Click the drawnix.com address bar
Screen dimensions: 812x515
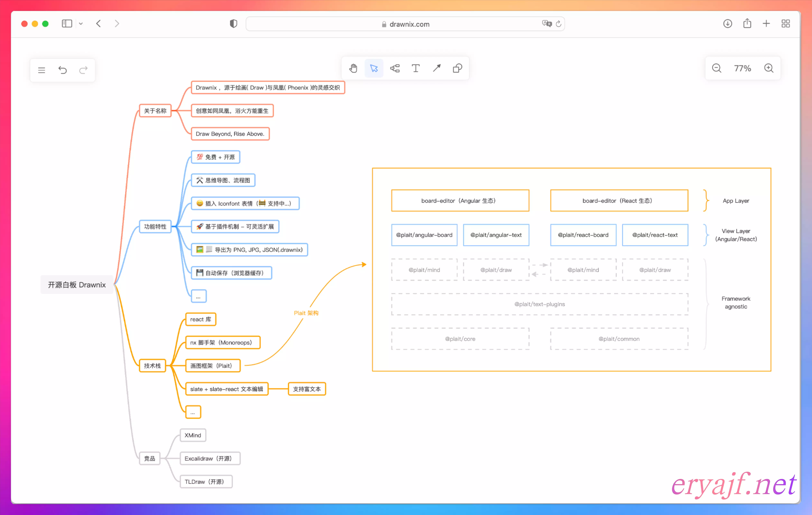point(405,24)
